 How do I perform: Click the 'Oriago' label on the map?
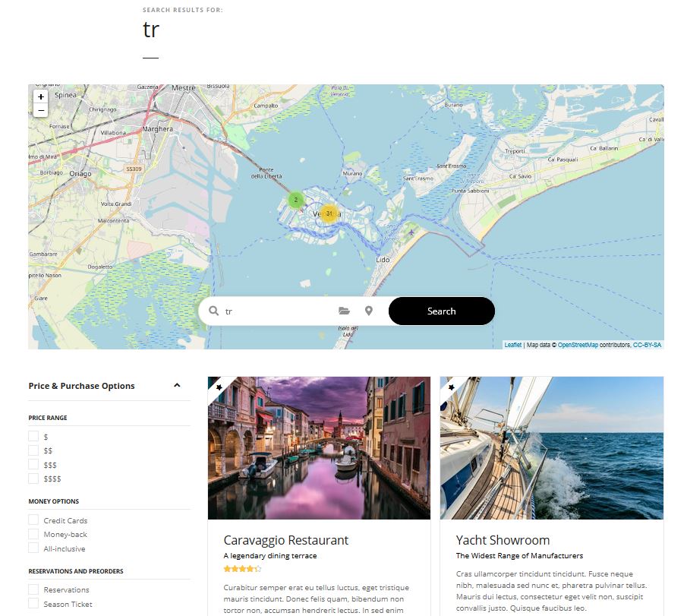coord(80,174)
